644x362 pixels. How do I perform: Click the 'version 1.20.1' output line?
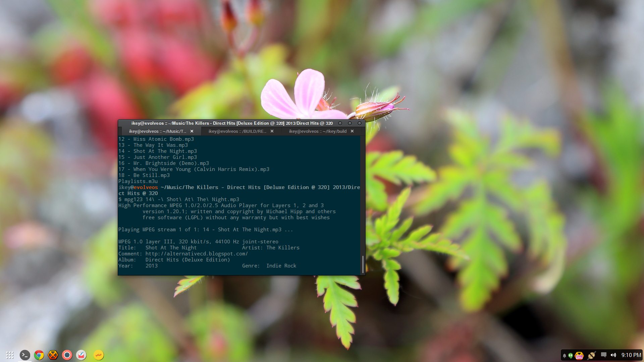click(x=239, y=212)
